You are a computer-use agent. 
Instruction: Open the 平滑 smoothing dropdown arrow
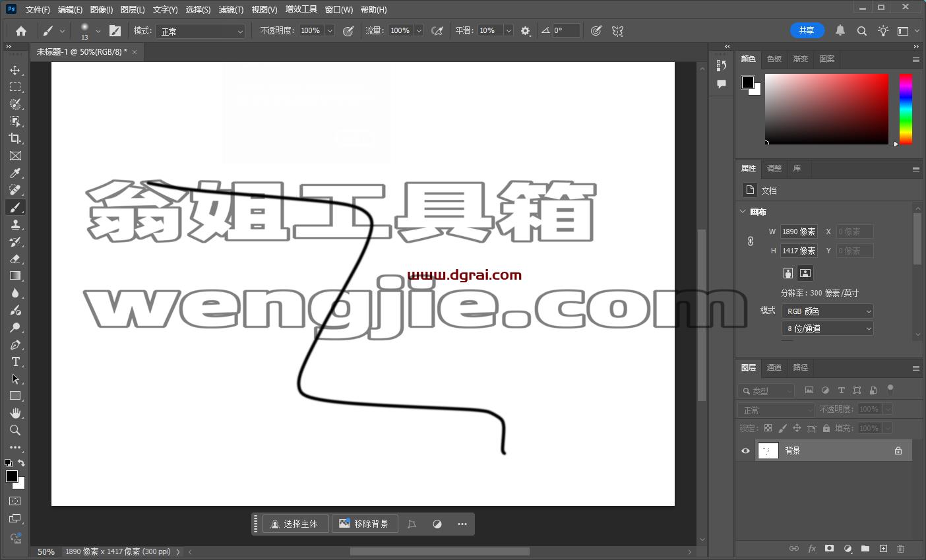point(509,31)
